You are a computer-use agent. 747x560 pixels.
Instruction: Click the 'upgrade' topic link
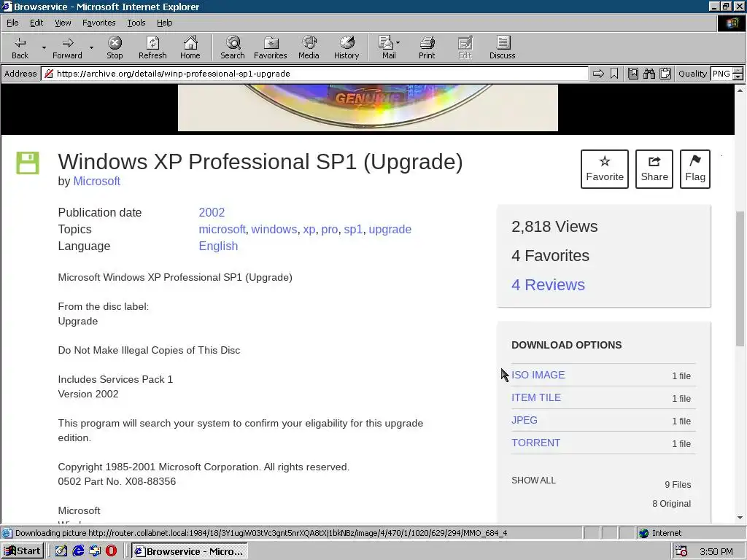coord(390,229)
